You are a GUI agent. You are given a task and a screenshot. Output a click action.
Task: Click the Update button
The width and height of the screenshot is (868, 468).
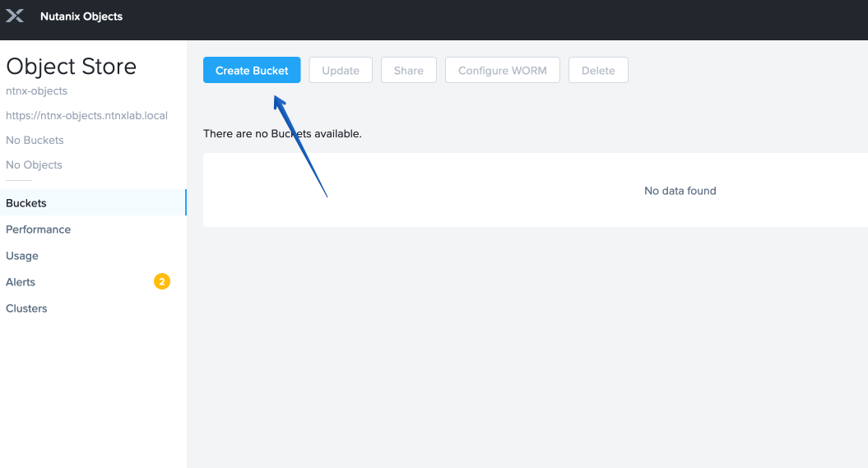[x=341, y=70]
